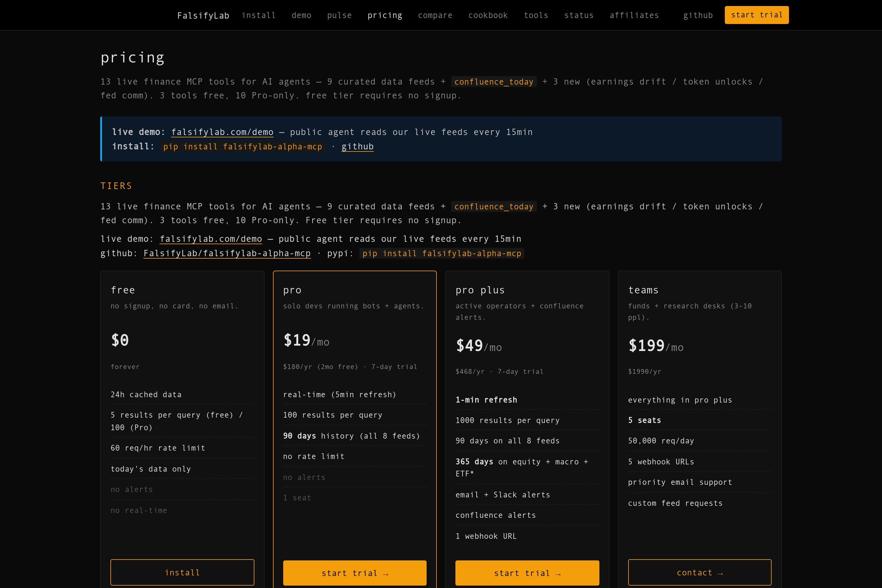Click 'real-time (5min refresh)' row

point(355,394)
